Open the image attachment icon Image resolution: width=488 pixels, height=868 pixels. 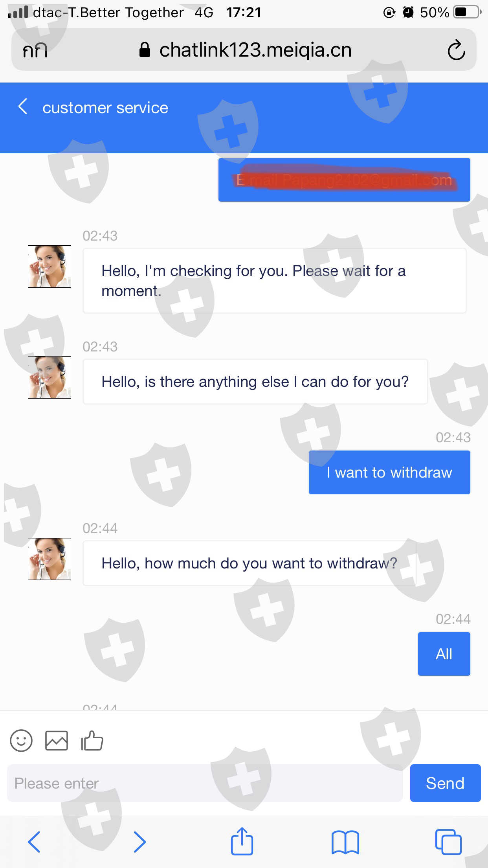[57, 741]
